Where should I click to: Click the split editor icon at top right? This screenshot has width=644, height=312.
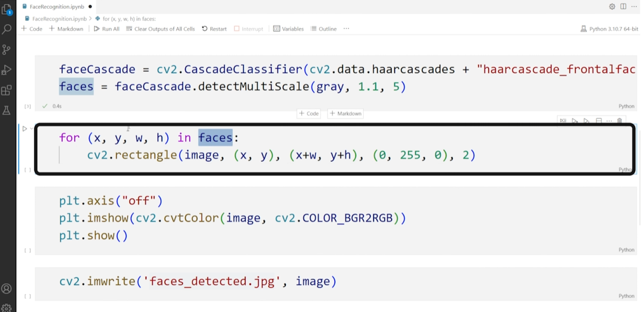pos(623,7)
